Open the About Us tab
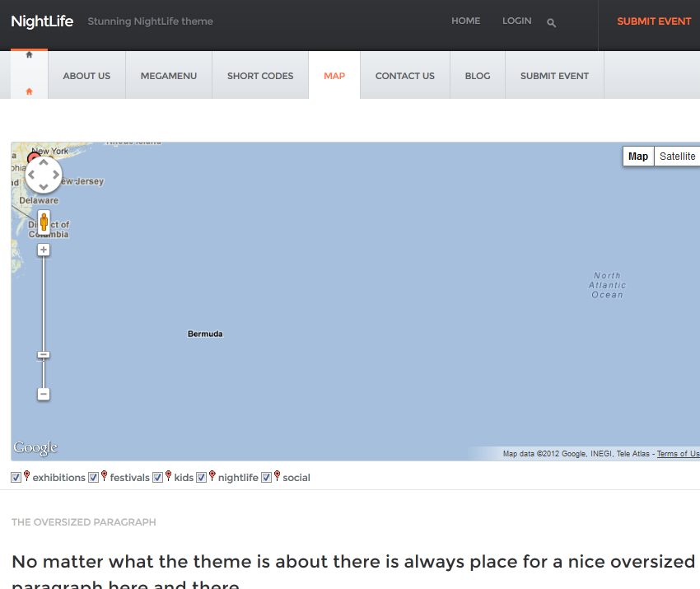This screenshot has width=700, height=589. point(86,76)
